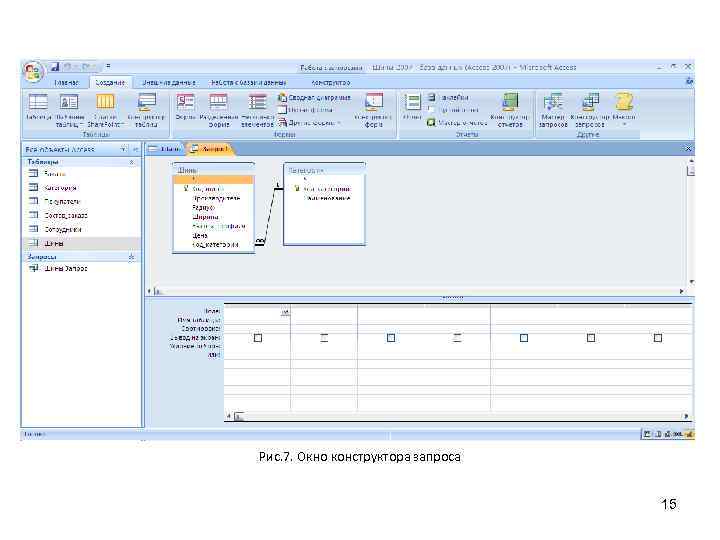This screenshot has width=720, height=540.
Task: Open Конструктор таблиц from the ribbon
Action: point(146,110)
